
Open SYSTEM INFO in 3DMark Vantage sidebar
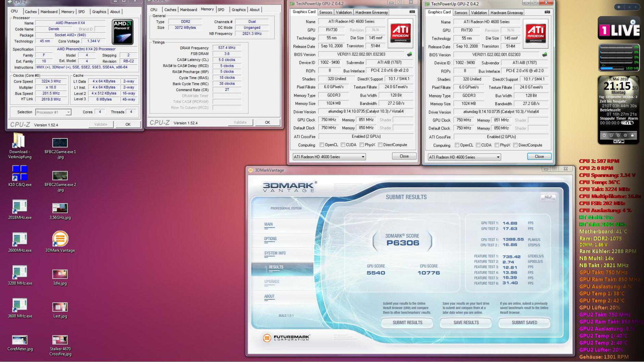tap(275, 253)
